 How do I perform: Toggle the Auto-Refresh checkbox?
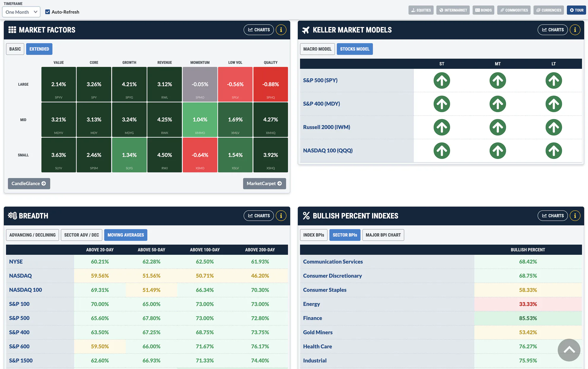point(47,12)
